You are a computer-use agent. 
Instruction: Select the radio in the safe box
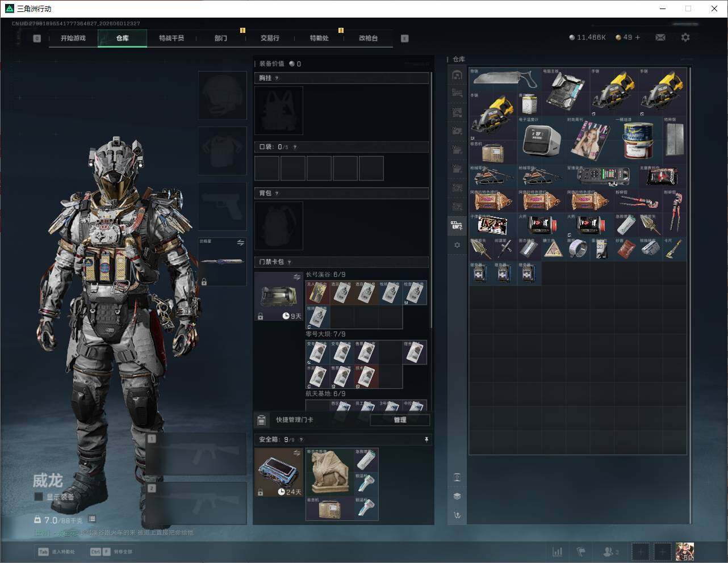(330, 509)
